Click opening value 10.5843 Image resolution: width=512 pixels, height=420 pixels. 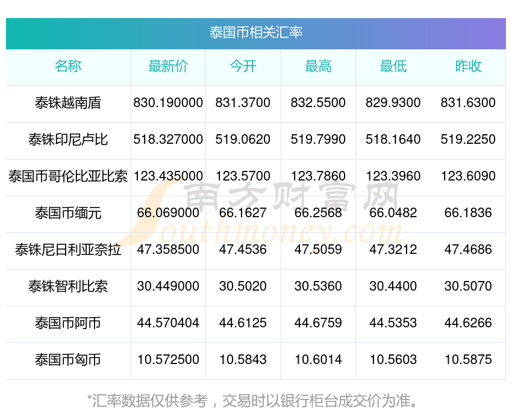243,360
